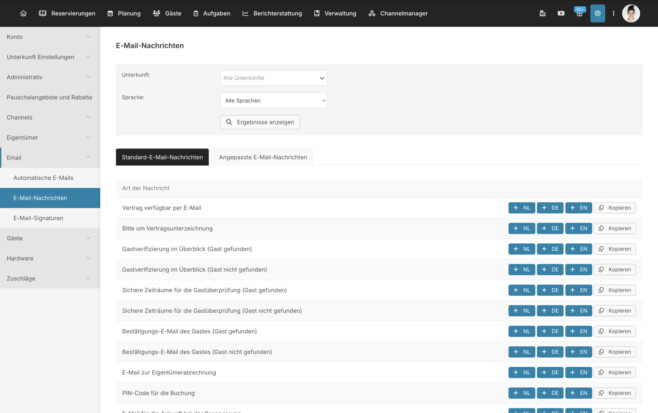Open the three-dot more options menu

[x=613, y=13]
